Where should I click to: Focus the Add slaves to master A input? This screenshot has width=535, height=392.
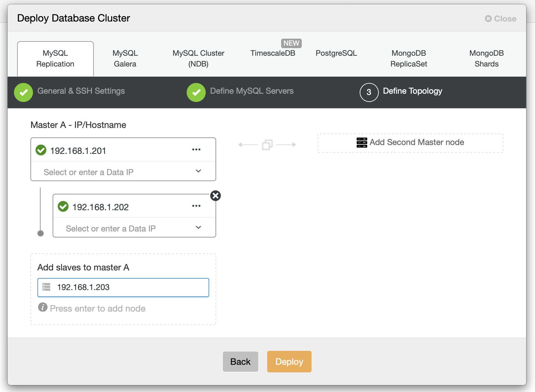click(x=123, y=288)
